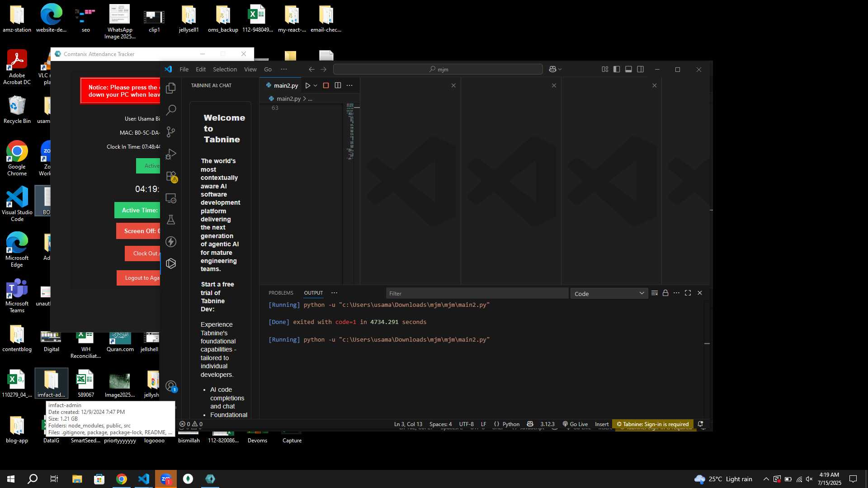Click Tabnine: Sign-in is required status item
Viewport: 868px width, 488px height.
[653, 424]
